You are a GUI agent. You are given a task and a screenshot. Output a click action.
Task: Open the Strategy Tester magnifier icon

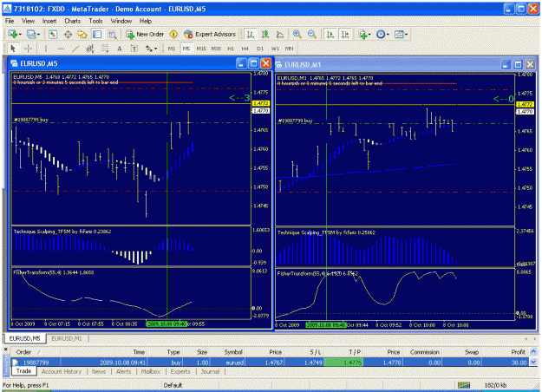tap(112, 34)
